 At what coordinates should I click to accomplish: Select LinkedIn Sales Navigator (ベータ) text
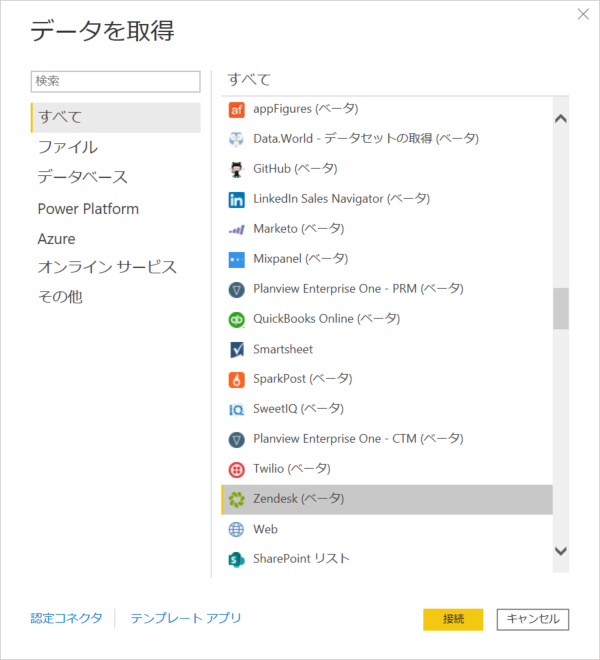point(341,199)
